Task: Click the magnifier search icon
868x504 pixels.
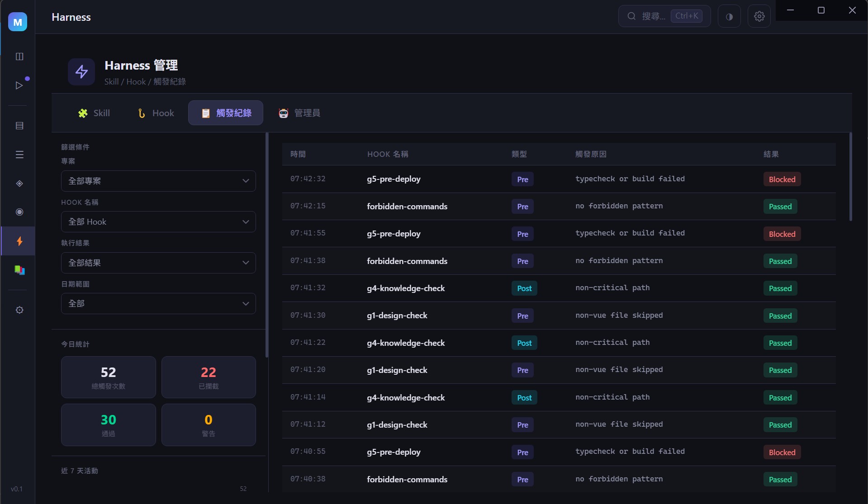Action: pos(631,16)
